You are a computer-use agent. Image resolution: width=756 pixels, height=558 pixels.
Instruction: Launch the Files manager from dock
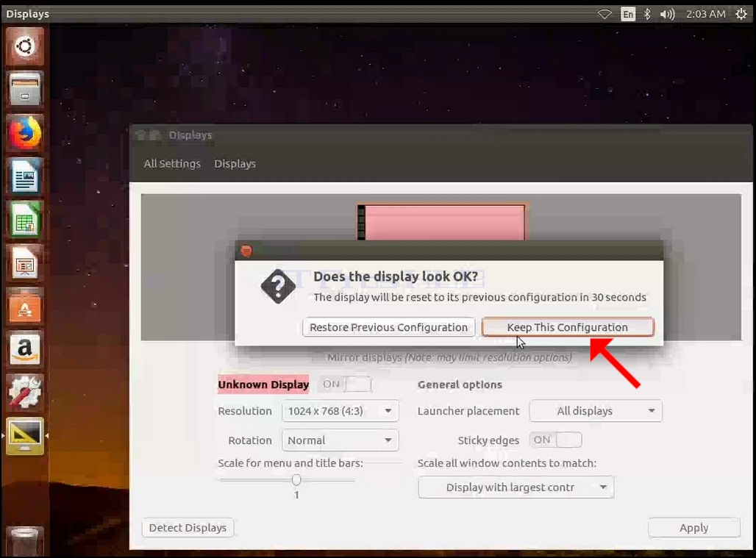click(x=24, y=89)
